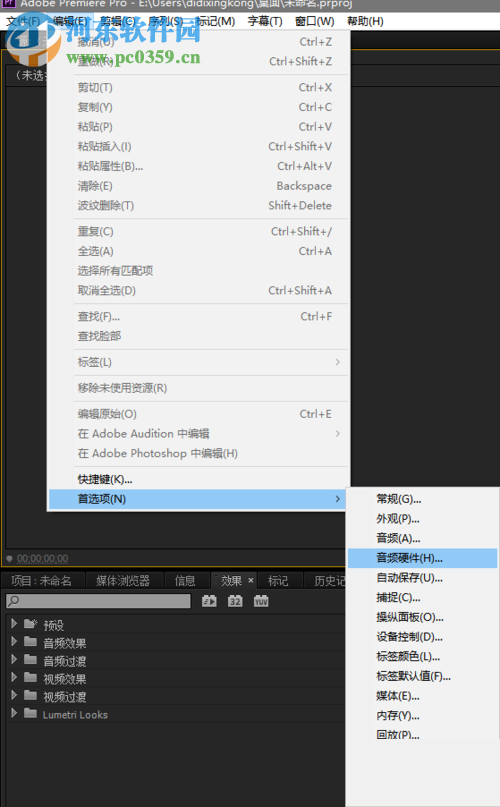Switch to 信息 tab
This screenshot has height=807, width=500.
coord(185,581)
